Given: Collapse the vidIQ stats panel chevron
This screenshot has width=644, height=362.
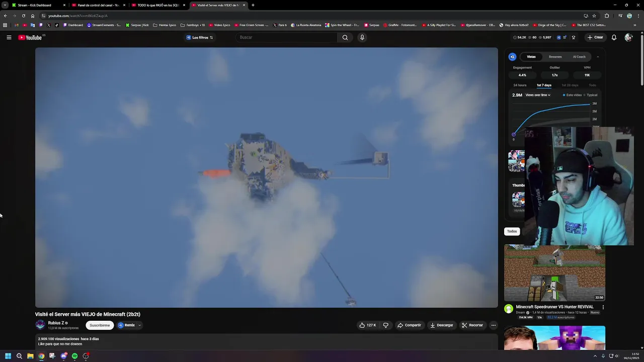Looking at the screenshot, I should click(598, 57).
